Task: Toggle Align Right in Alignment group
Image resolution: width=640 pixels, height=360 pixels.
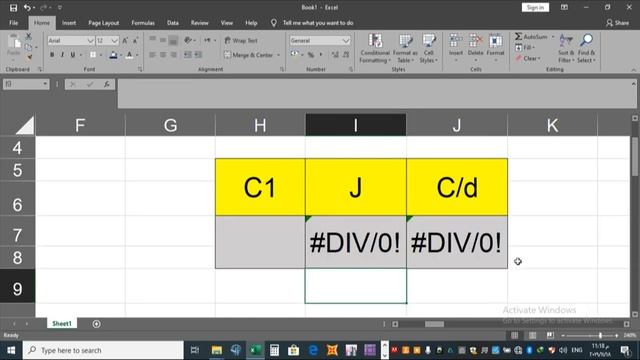Action: coord(173,55)
